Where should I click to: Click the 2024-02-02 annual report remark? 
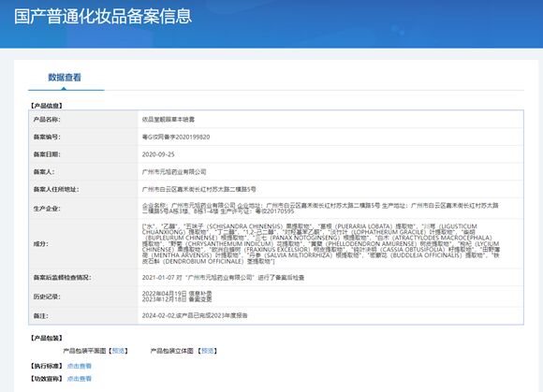coord(195,315)
